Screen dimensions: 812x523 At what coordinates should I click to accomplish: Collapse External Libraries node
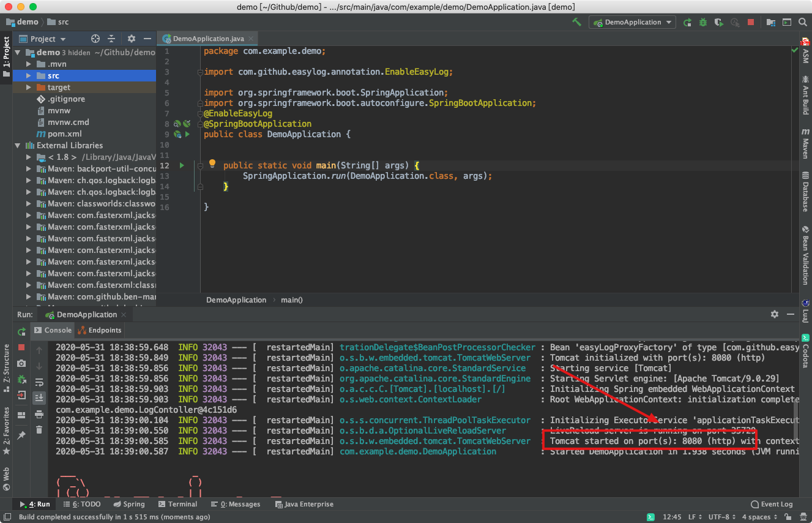pos(18,146)
